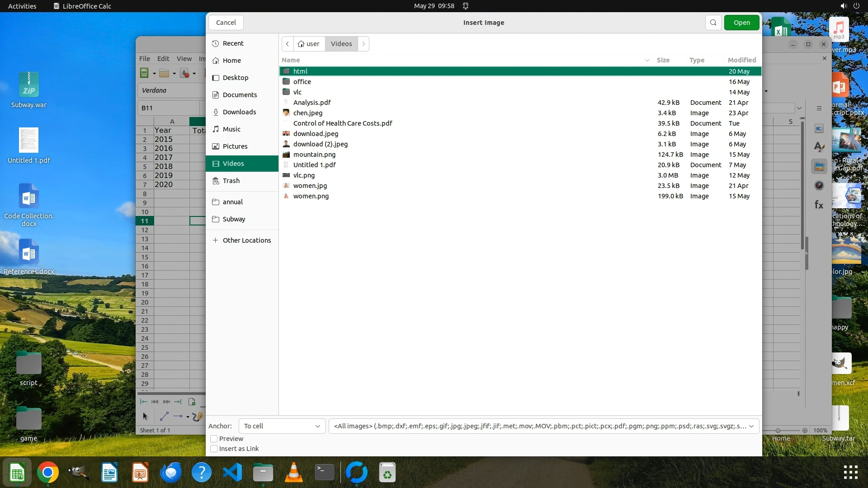Go back with the path bar left arrow
Viewport: 868px width, 488px height.
(x=288, y=44)
